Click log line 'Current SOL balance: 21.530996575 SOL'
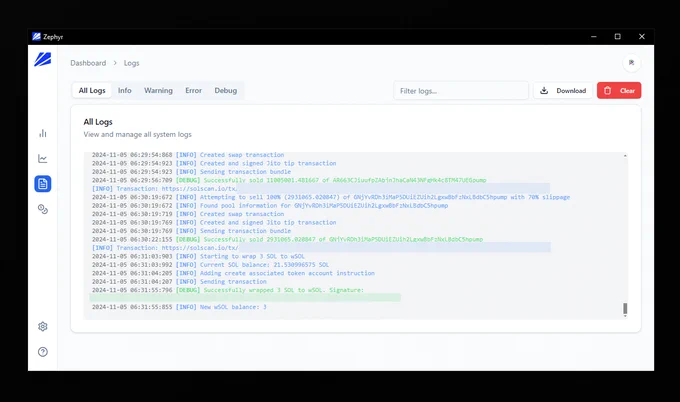The width and height of the screenshot is (680, 402). point(210,265)
